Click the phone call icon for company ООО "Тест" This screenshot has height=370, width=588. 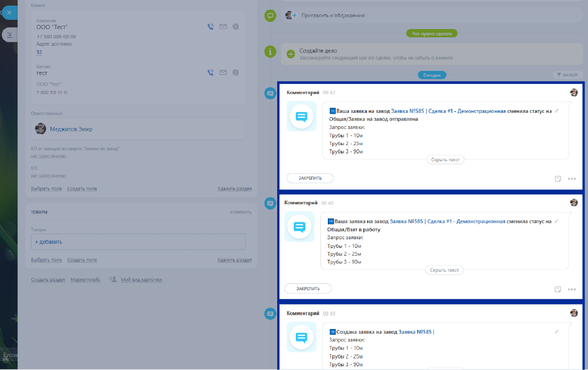(210, 27)
